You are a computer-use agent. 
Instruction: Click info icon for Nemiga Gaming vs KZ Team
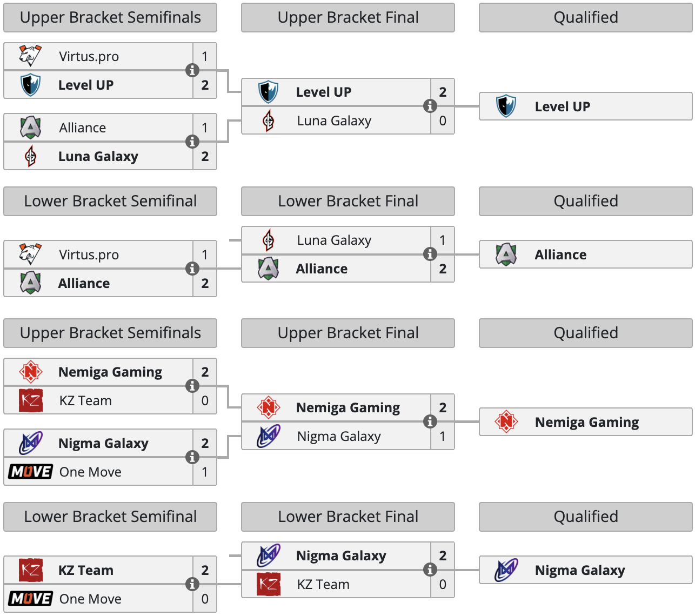tap(192, 386)
